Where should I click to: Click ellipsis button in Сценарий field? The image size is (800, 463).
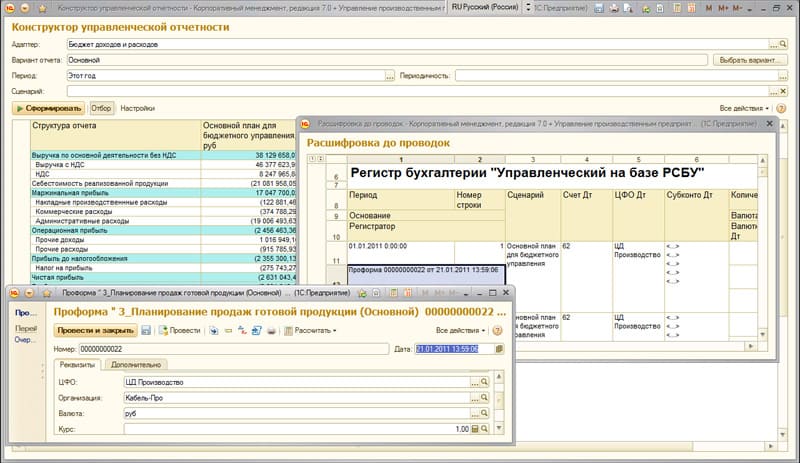774,91
